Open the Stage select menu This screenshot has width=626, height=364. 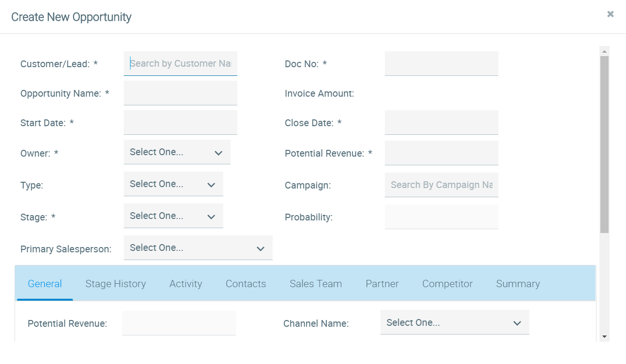(x=173, y=216)
